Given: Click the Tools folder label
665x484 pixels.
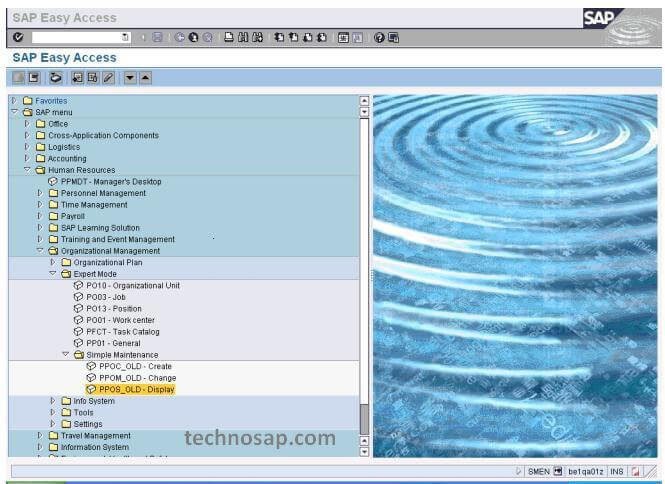Looking at the screenshot, I should [x=84, y=412].
